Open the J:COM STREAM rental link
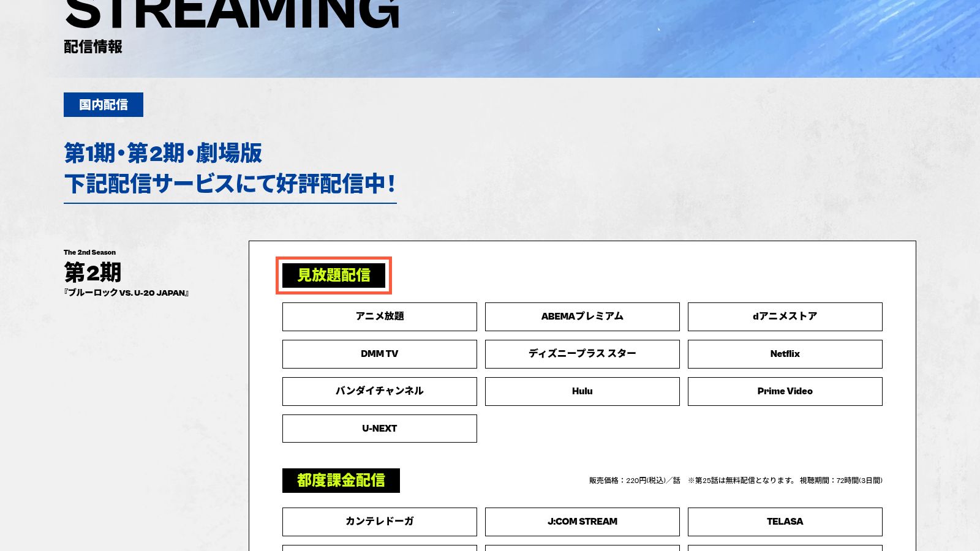Screen dimensions: 980x551 (x=582, y=522)
